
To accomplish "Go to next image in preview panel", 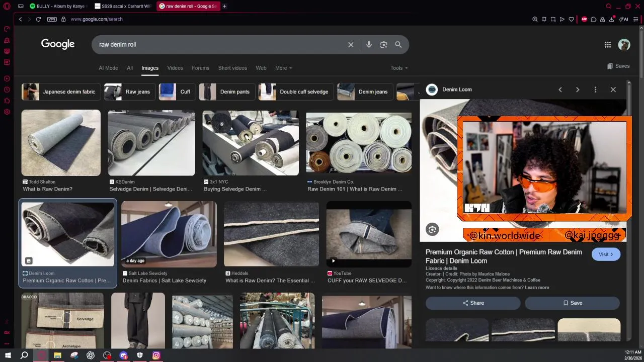I will [578, 89].
